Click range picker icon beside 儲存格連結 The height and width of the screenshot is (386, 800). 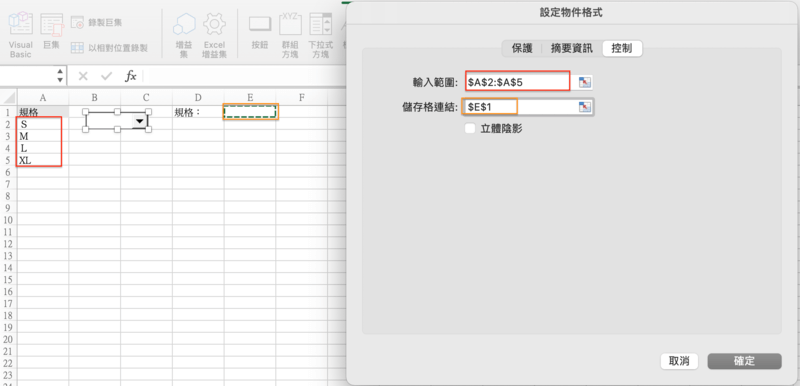[584, 107]
